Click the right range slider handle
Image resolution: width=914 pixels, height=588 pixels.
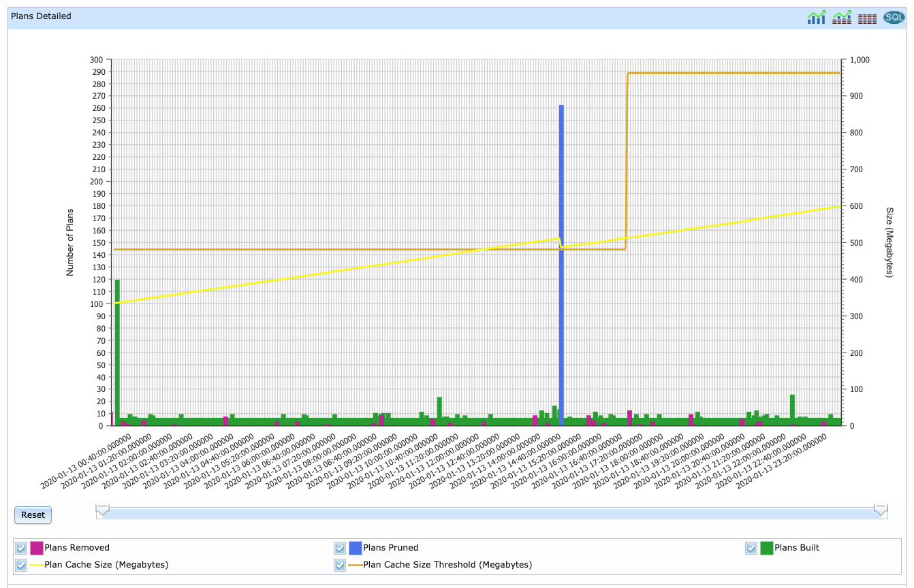click(881, 510)
